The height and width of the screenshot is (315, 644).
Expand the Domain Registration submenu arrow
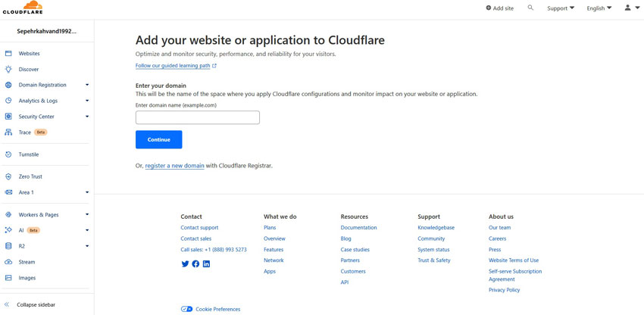pyautogui.click(x=87, y=85)
